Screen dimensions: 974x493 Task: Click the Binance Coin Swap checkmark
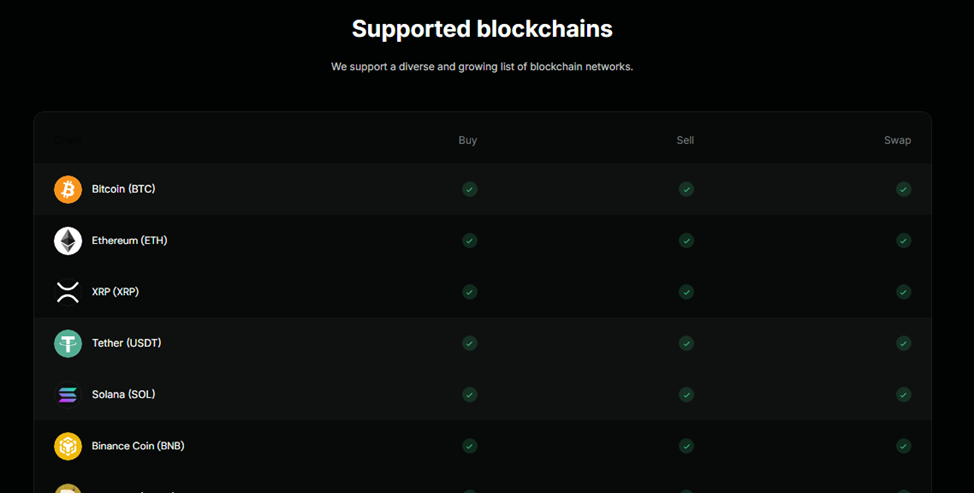point(903,446)
